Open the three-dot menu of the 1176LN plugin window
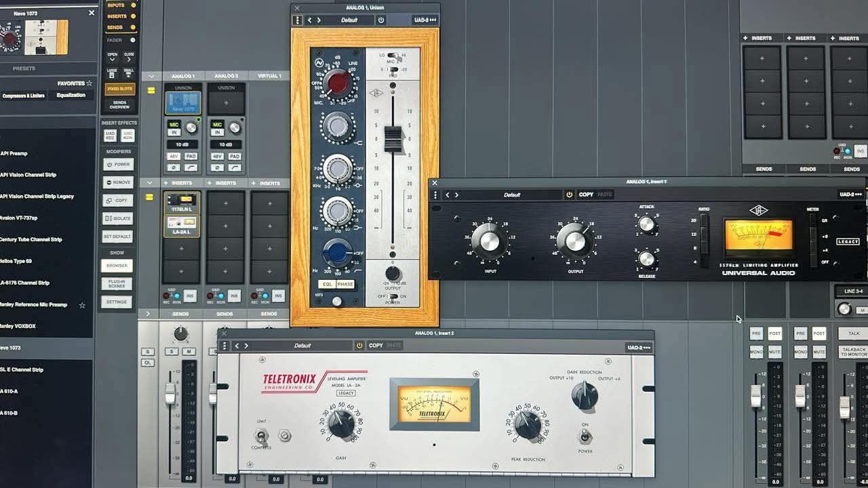868x488 pixels. pos(435,195)
